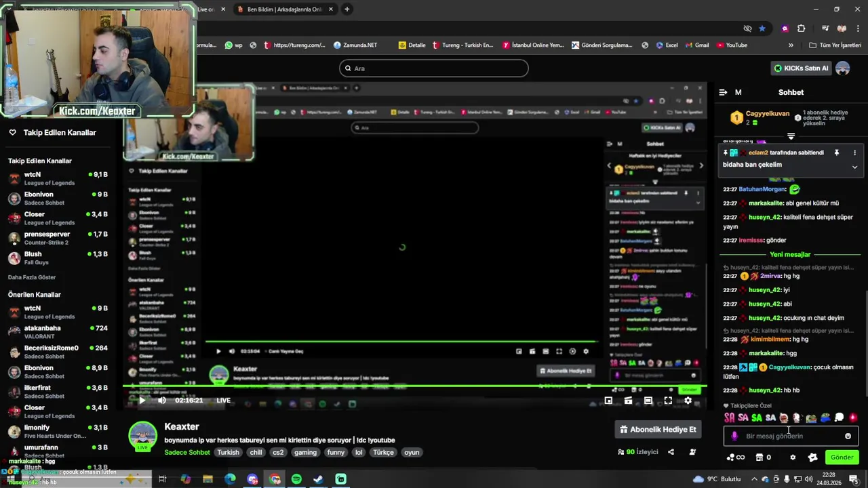Open wtcN channel in Takip Edilen Kanallar

(x=58, y=178)
